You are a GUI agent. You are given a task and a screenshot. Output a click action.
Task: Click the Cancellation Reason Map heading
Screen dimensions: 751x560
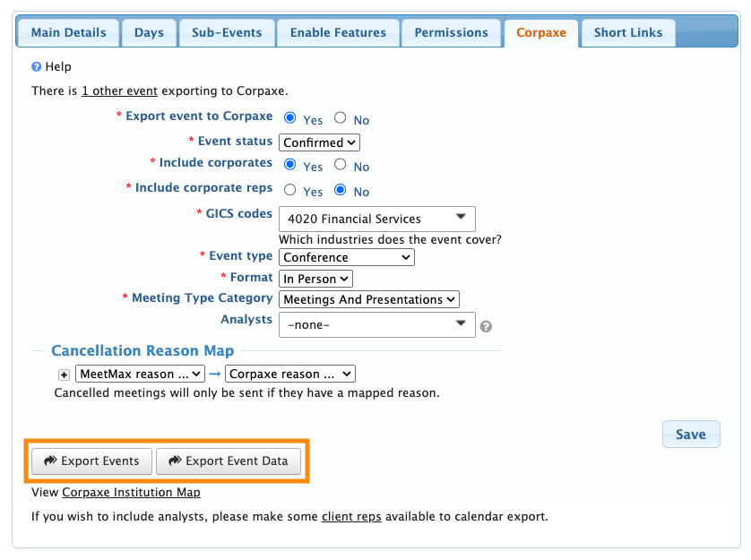(142, 350)
